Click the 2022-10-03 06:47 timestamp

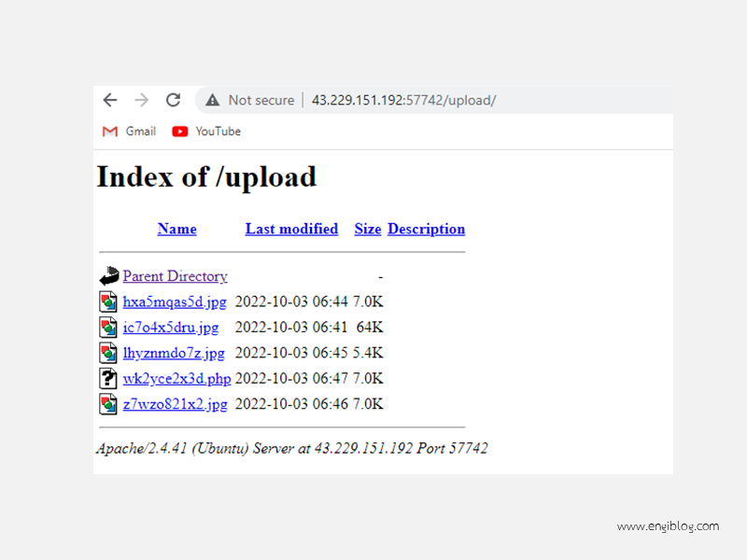(291, 379)
